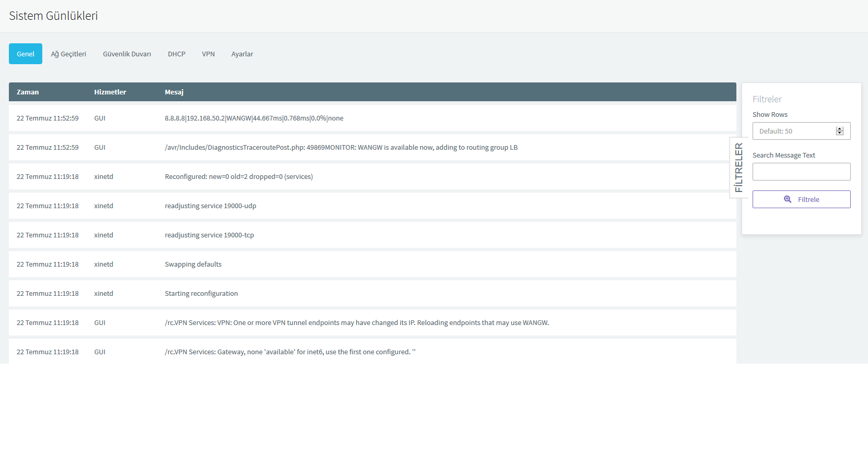The height and width of the screenshot is (456, 868).
Task: Click the 'Swapping defaults' log entry
Action: pos(193,265)
